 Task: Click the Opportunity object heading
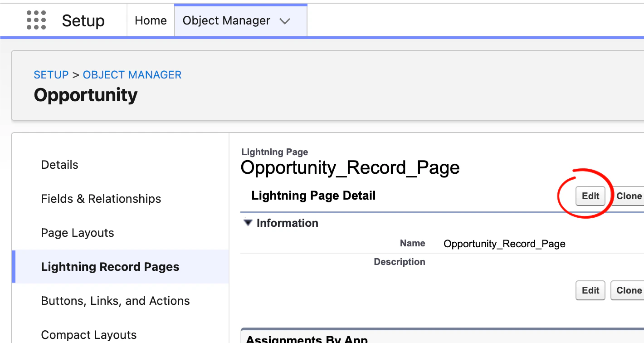pyautogui.click(x=86, y=95)
